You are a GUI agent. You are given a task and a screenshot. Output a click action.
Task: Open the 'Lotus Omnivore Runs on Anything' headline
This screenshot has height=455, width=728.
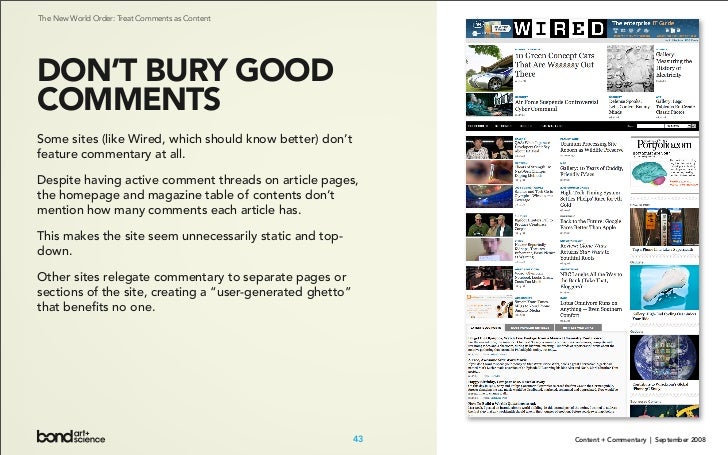591,309
